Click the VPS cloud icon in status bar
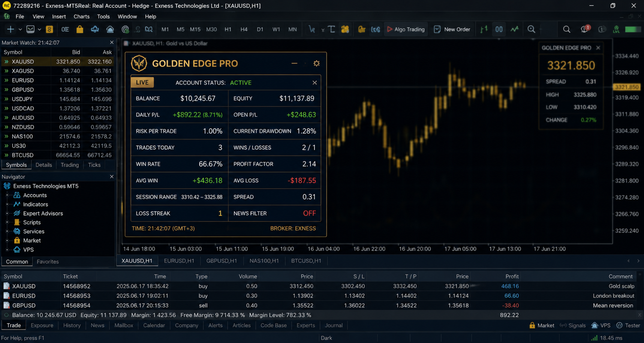Screen dimensions: 644x343 click(x=595, y=325)
